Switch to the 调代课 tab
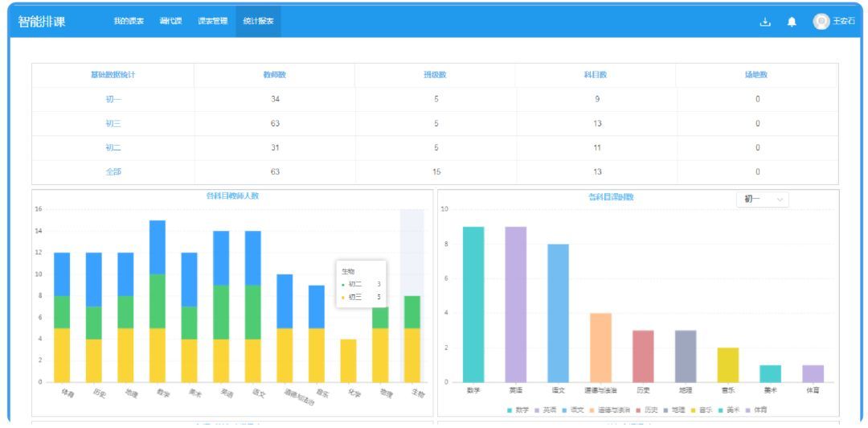 [170, 22]
